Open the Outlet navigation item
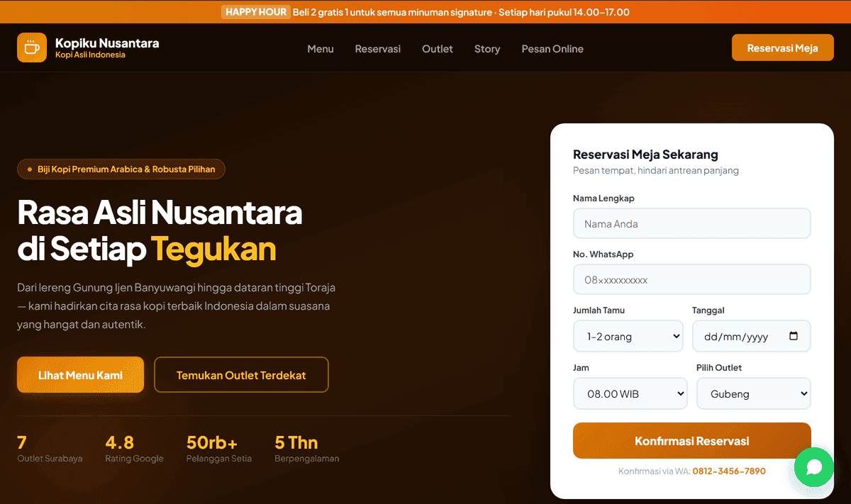This screenshot has height=504, width=851. click(438, 49)
